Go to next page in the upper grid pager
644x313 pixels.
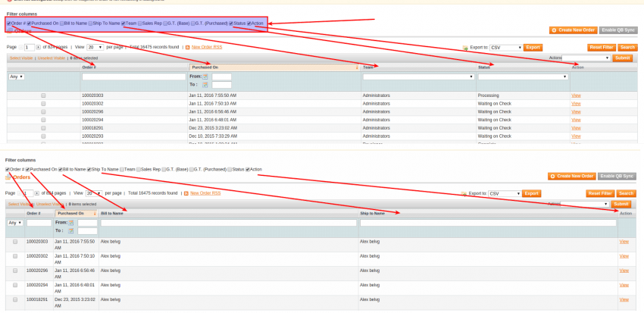point(38,47)
